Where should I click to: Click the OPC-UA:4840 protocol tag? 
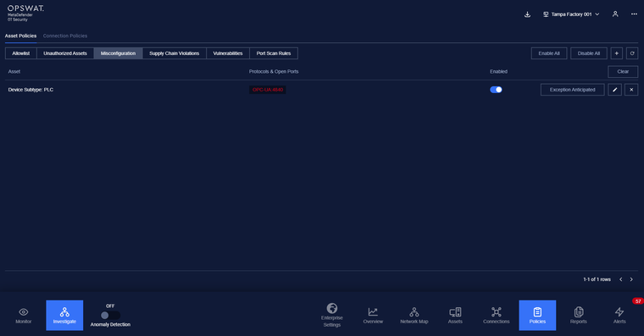268,90
